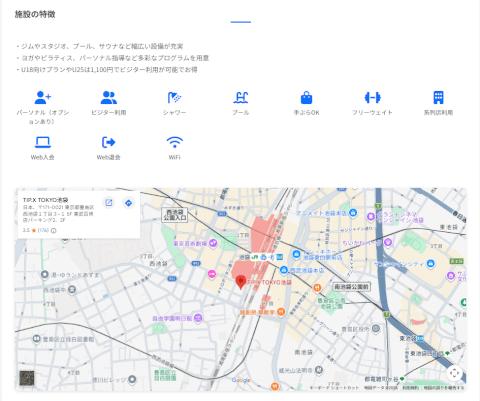
Task: Click the Web退会 exit arrow icon
Action: tap(109, 142)
